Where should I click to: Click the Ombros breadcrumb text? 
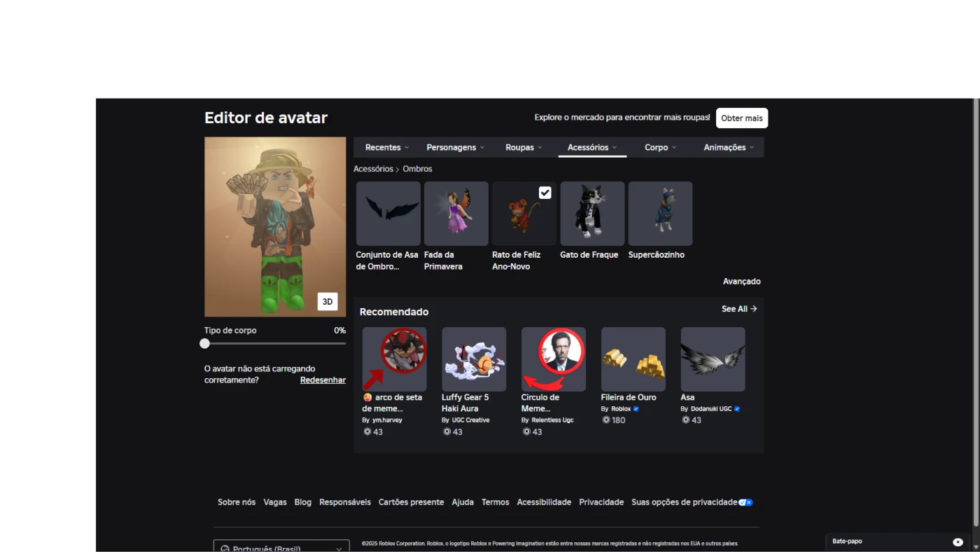point(417,169)
